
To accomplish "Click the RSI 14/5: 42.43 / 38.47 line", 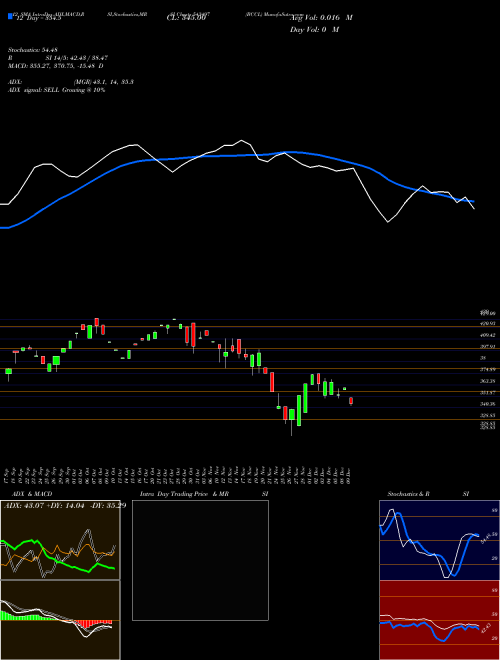I will click(58, 58).
